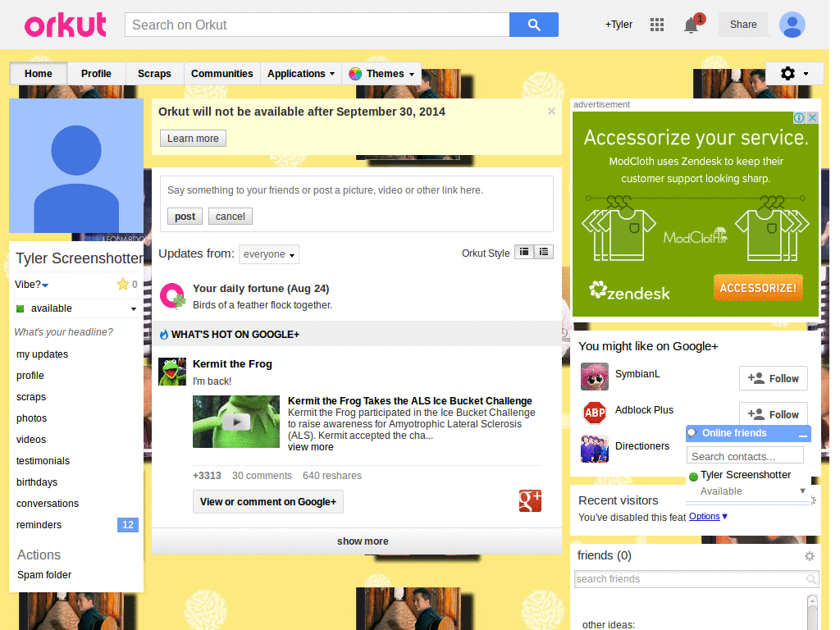Open the Scraps tab
This screenshot has height=630, width=840.
[154, 74]
